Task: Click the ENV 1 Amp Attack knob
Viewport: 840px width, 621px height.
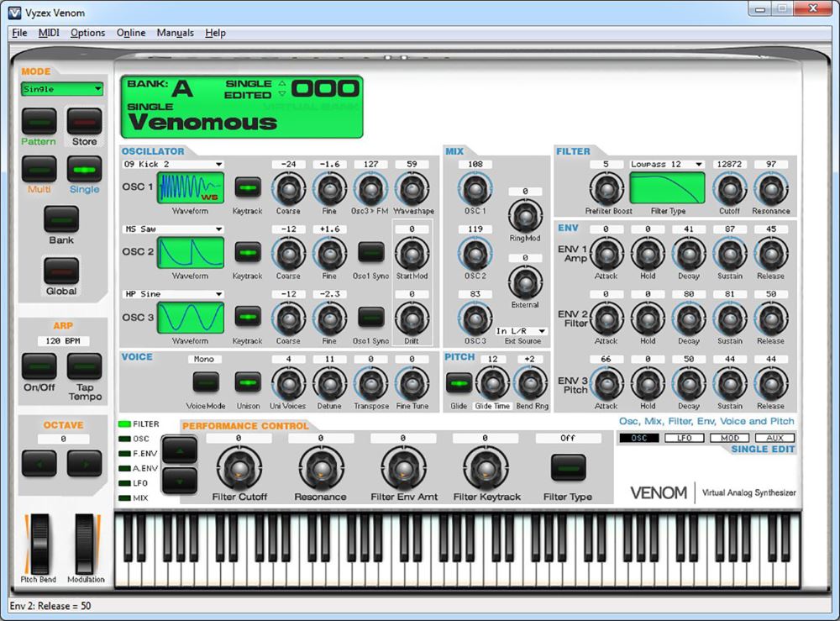Action: [x=606, y=254]
